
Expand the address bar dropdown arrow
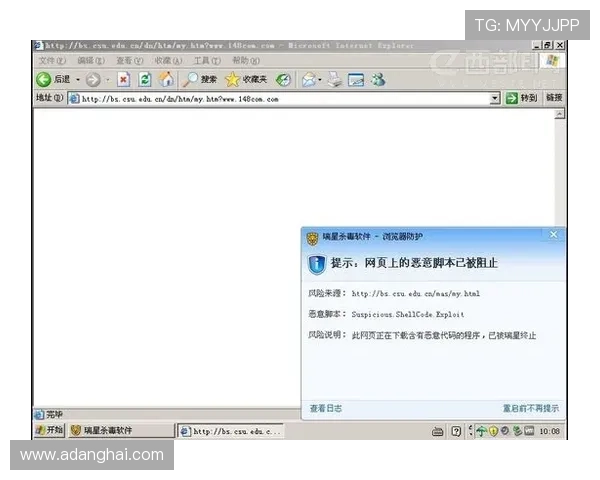pos(495,99)
